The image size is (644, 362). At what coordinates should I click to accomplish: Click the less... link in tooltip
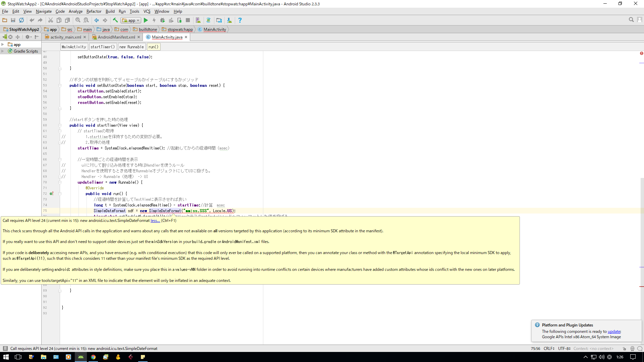(x=155, y=221)
